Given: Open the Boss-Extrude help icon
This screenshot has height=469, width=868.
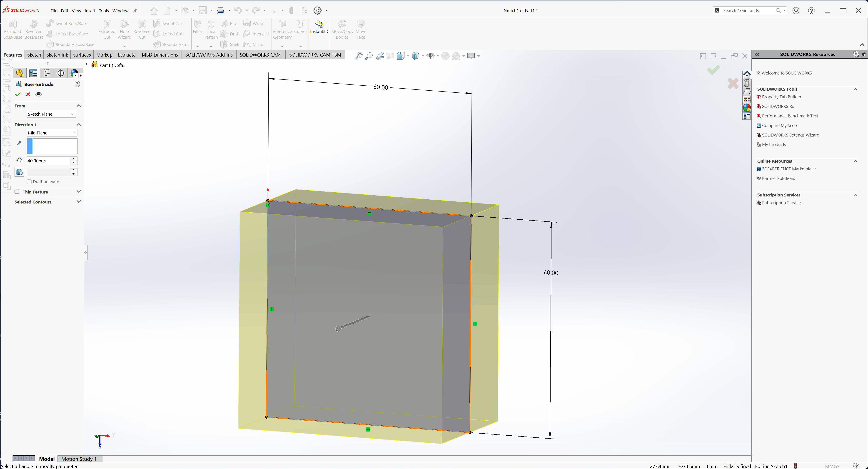Looking at the screenshot, I should pos(77,84).
